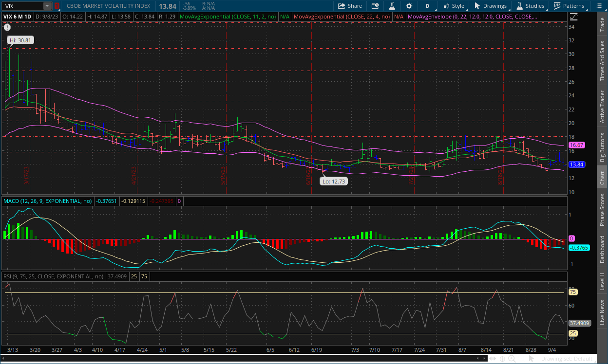Open the Style menu

[454, 6]
